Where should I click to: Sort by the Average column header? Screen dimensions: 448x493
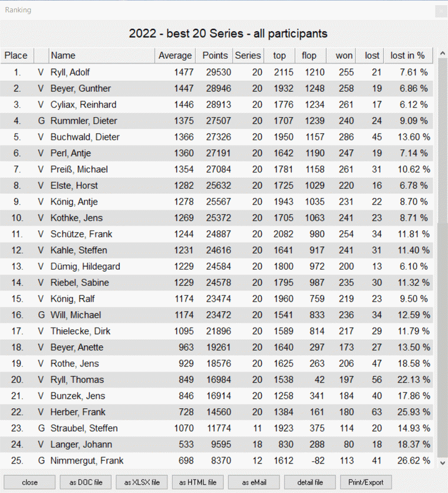tap(175, 55)
